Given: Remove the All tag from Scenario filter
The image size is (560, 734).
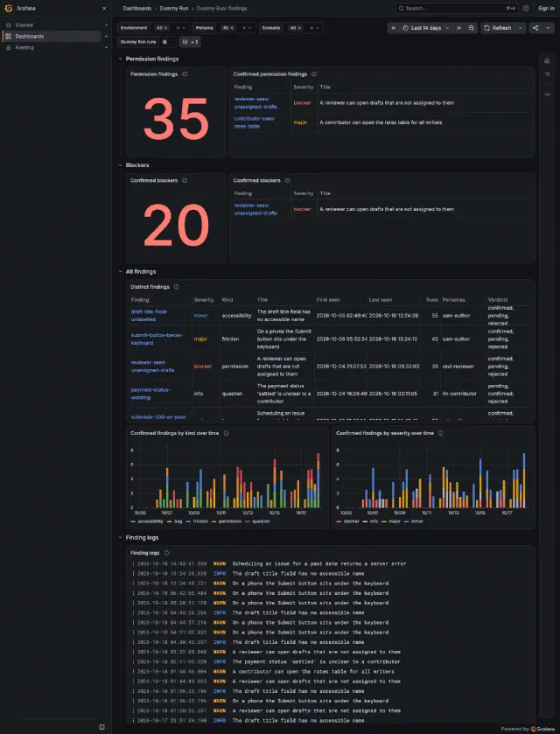Looking at the screenshot, I should click(x=299, y=28).
